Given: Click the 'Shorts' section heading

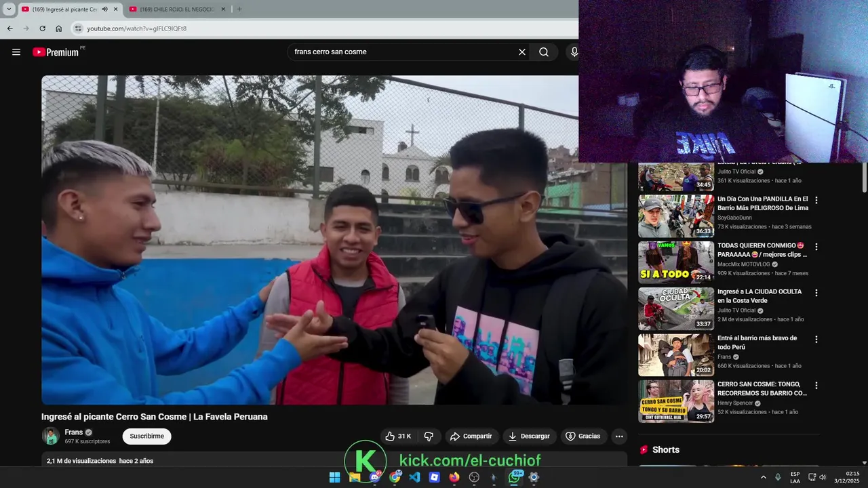Looking at the screenshot, I should [666, 450].
